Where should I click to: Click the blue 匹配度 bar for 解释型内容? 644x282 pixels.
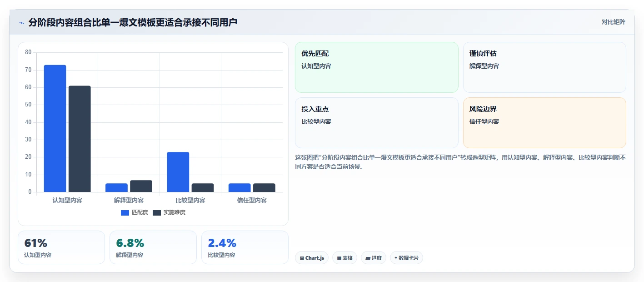point(116,188)
